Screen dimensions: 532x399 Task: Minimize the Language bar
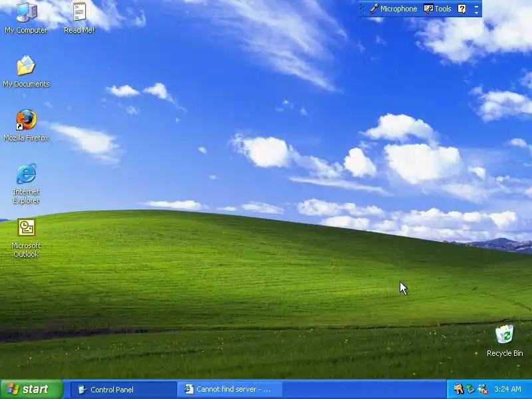(476, 6)
